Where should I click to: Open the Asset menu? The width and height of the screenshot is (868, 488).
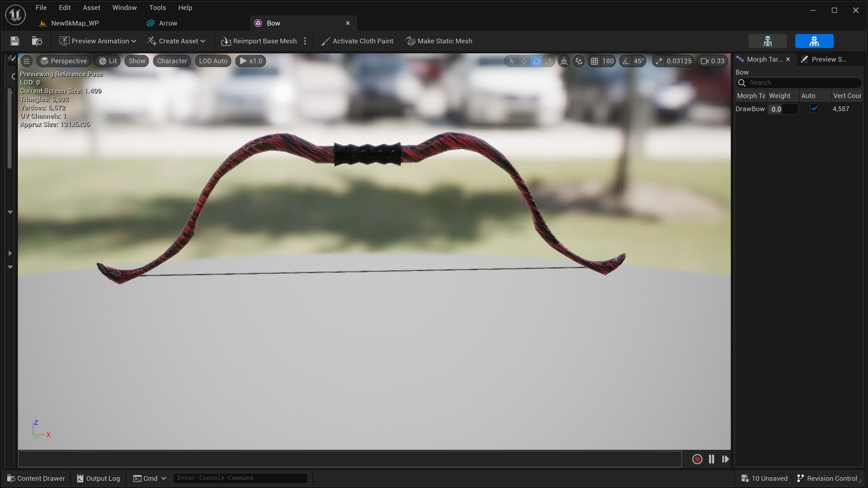pos(91,8)
